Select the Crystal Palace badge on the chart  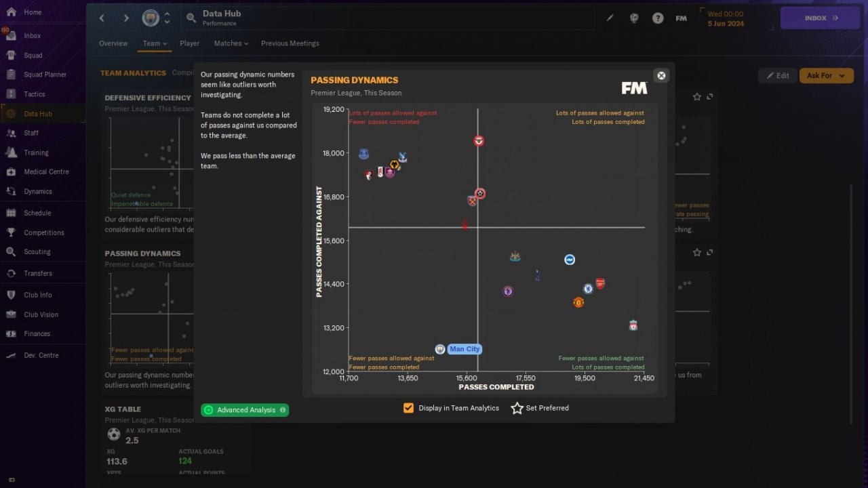(x=403, y=158)
